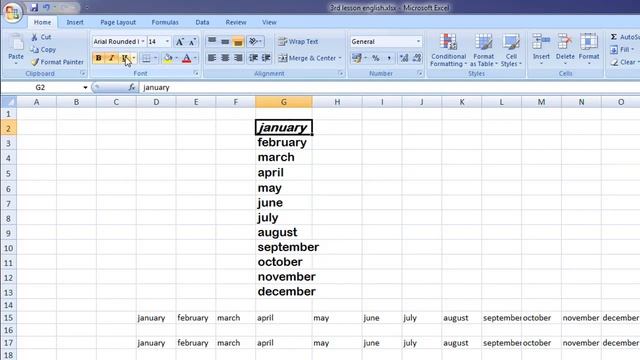This screenshot has width=640, height=360.
Task: Toggle Underline formatting
Action: (125, 58)
